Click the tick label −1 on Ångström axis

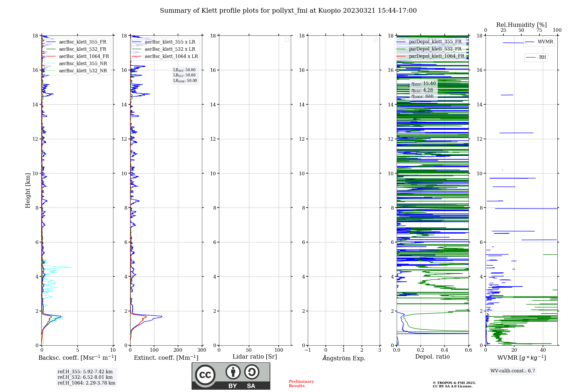(308, 350)
